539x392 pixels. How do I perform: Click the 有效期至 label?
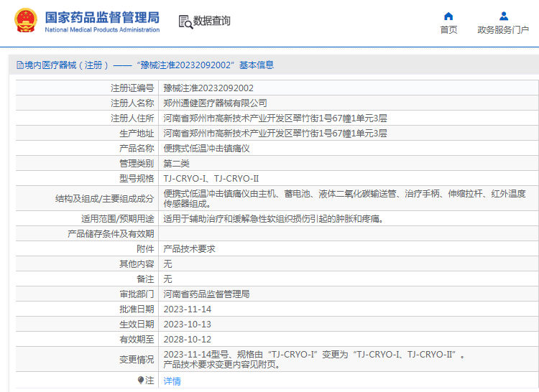tap(137, 340)
